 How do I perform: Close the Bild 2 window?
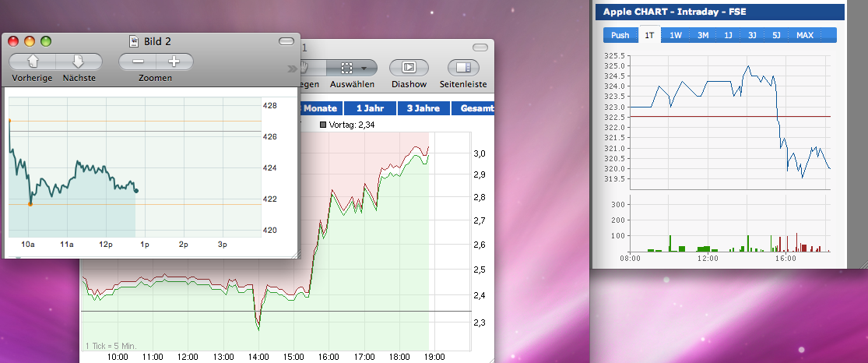(x=13, y=41)
